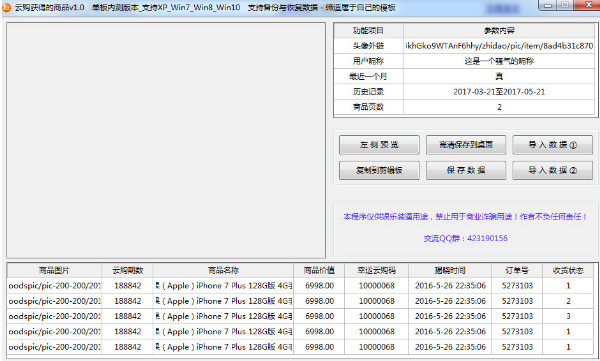Click order 5273103 in the status 2 row

pos(517,301)
